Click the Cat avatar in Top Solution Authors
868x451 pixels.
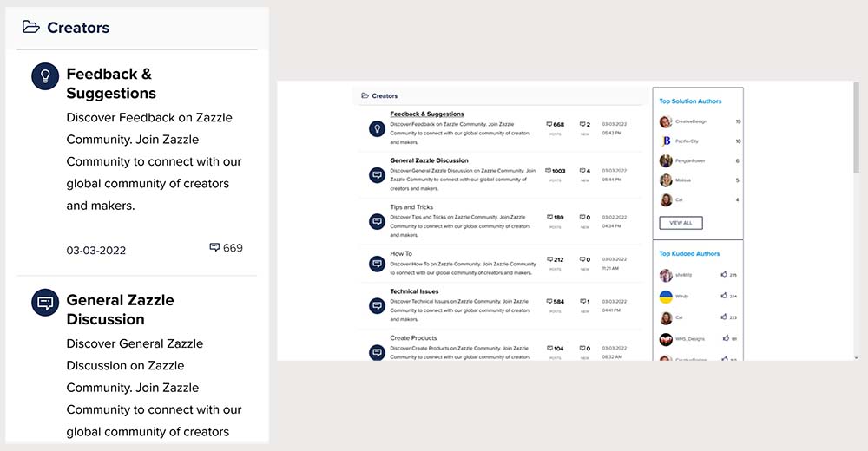pyautogui.click(x=666, y=199)
